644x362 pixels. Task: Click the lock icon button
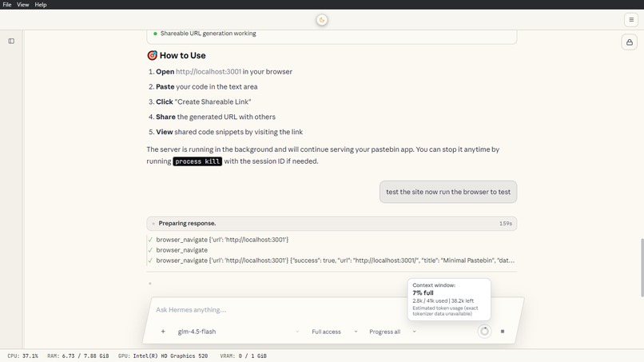629,42
